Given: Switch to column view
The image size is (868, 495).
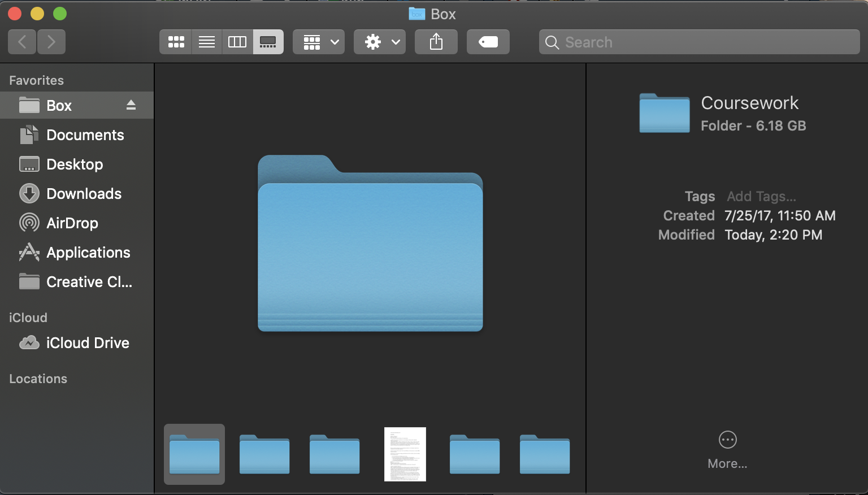Looking at the screenshot, I should 237,42.
